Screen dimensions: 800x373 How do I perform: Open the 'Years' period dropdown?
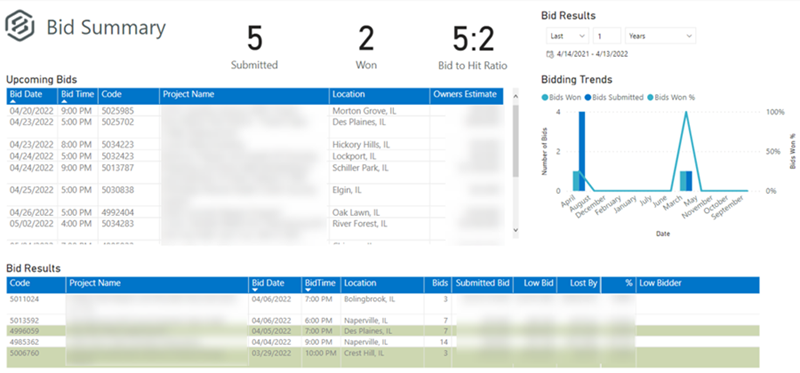point(660,36)
